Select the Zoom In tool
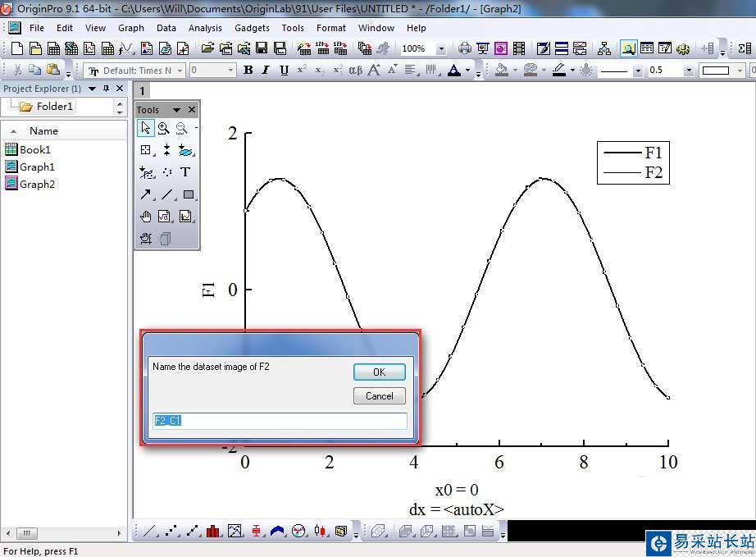 tap(163, 128)
